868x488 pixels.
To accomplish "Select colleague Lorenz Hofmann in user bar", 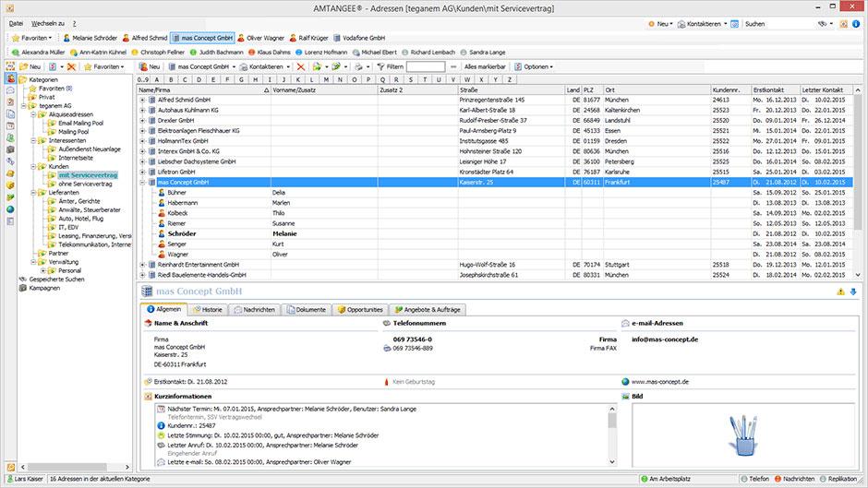I will [x=321, y=52].
